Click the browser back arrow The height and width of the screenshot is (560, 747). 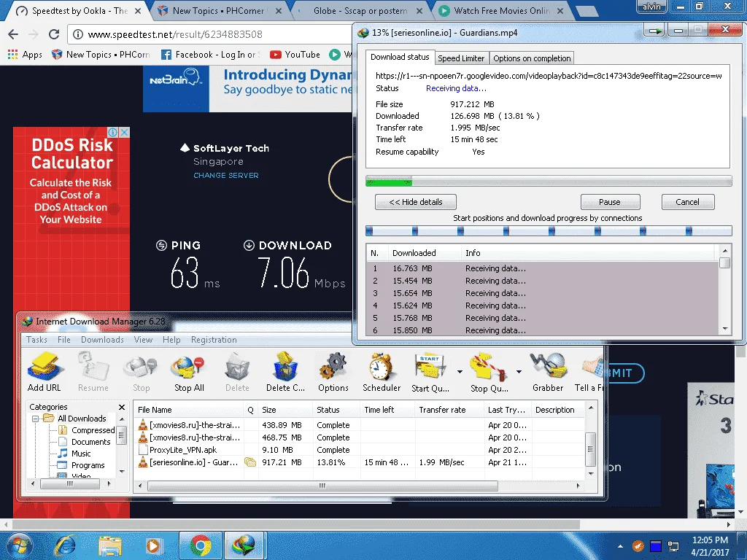pos(13,34)
